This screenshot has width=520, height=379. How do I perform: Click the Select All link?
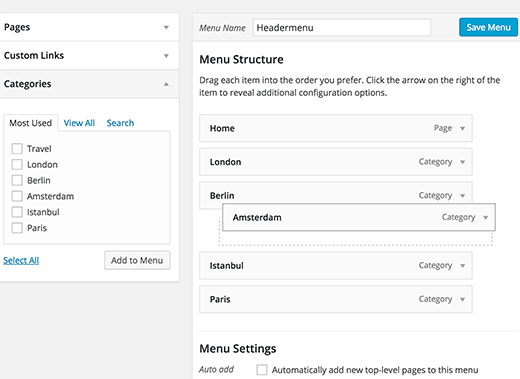coord(21,260)
